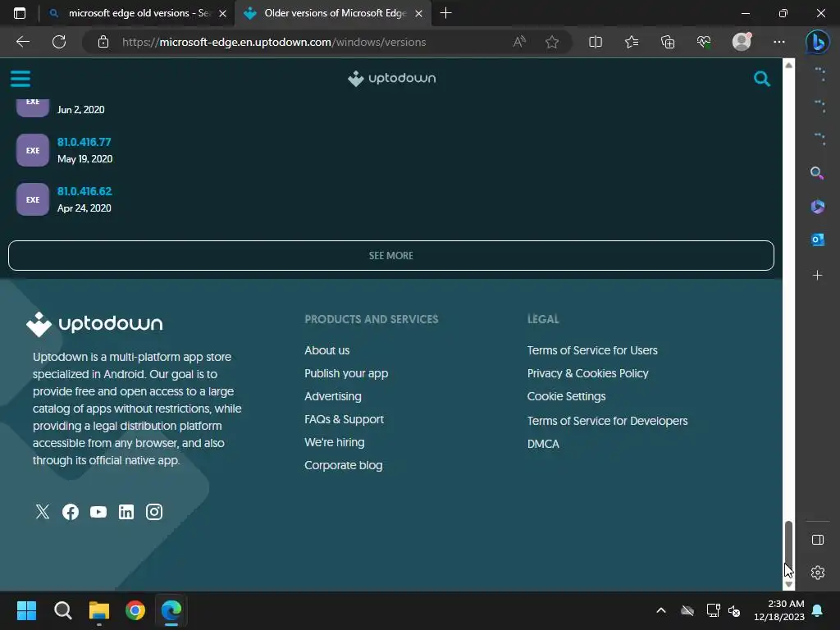Screen dimensions: 840x630
Task: Open the Uptodown hamburger menu
Action: [21, 79]
